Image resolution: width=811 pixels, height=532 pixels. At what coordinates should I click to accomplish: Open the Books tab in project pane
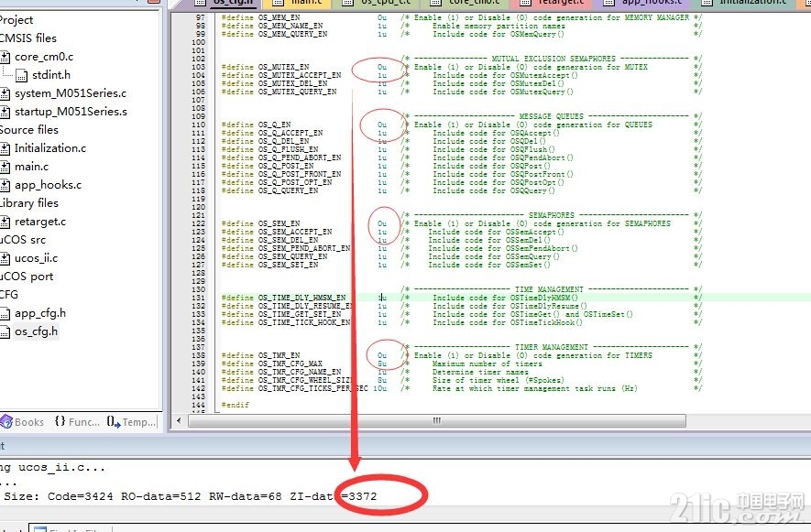pyautogui.click(x=22, y=422)
